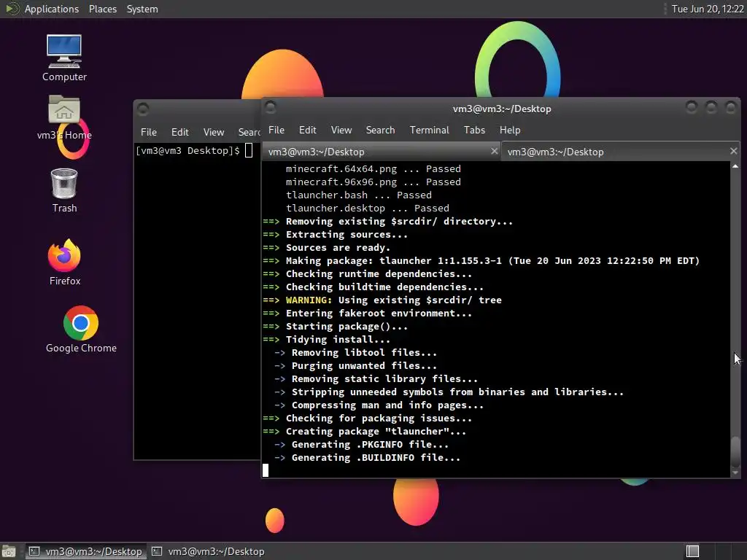Click the line 'Removing libtool files...'
Viewport: 747px width, 560px height.
(364, 353)
